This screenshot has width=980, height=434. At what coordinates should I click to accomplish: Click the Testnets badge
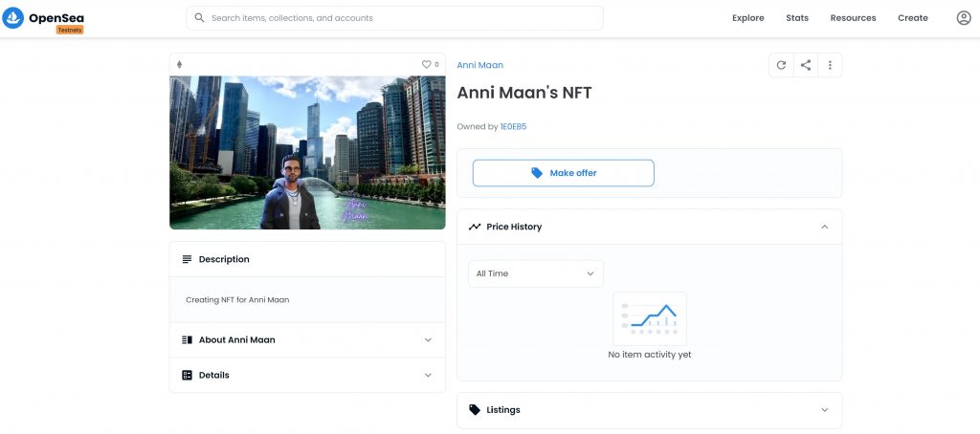(x=70, y=30)
